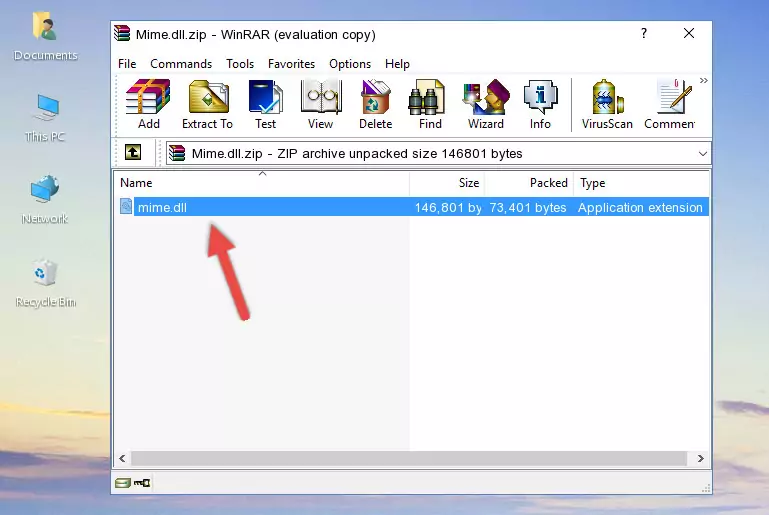769x515 pixels.
Task: Click the horizontal scrollbar right arrow
Action: 701,459
